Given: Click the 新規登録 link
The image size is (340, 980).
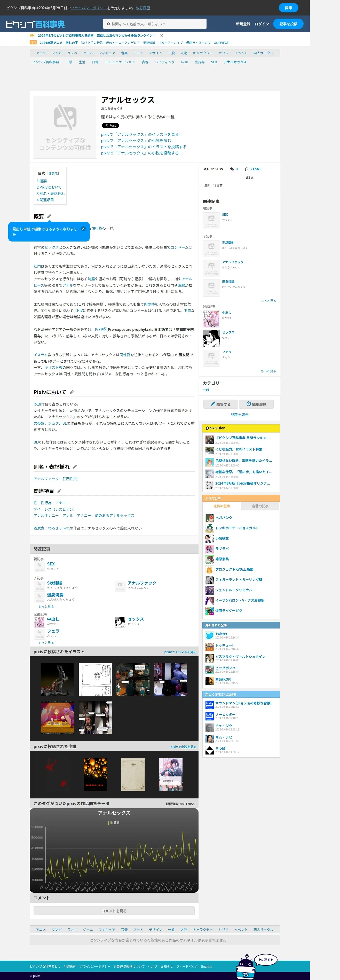Looking at the screenshot, I should click(243, 24).
